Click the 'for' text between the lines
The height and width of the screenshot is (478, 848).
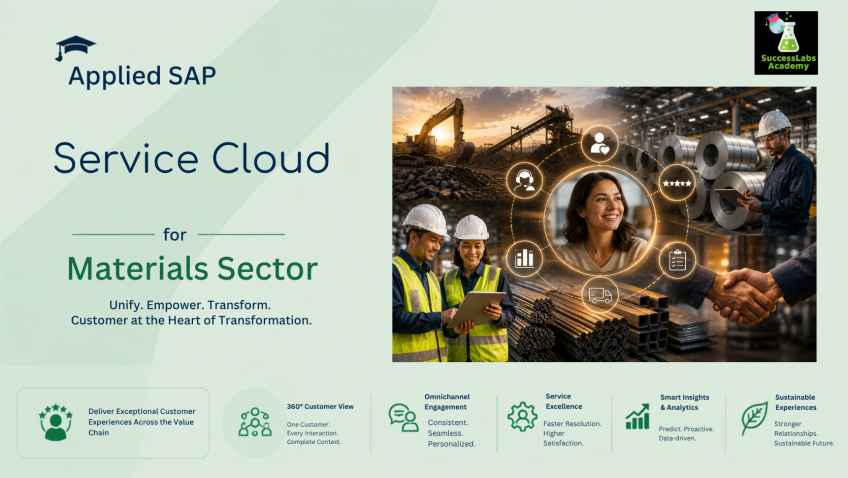(x=175, y=235)
